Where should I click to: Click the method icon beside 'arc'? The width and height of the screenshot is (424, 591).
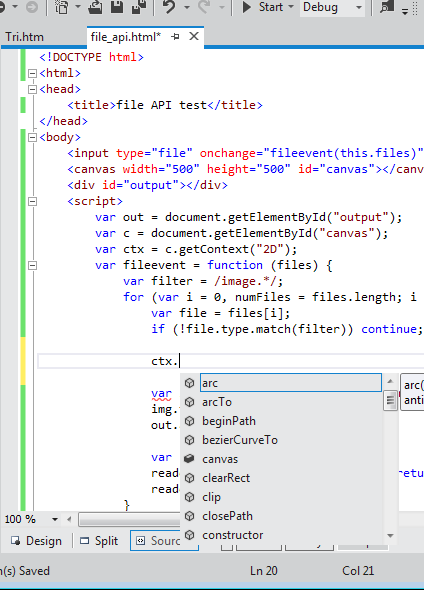[x=190, y=383]
